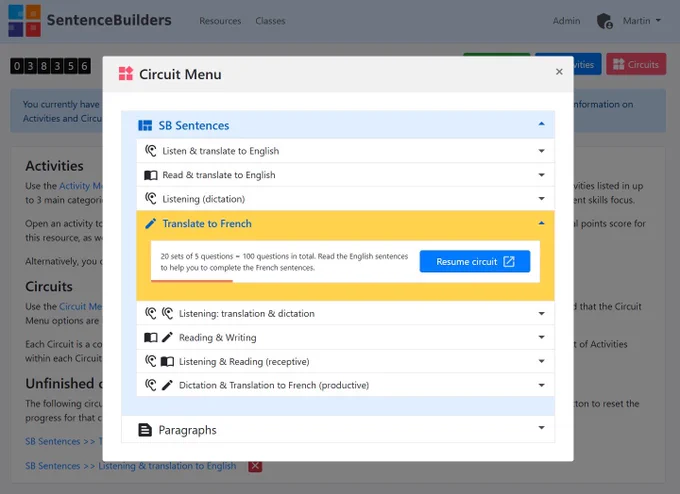Open the Admin navigation item
This screenshot has height=494, width=680.
coord(566,21)
